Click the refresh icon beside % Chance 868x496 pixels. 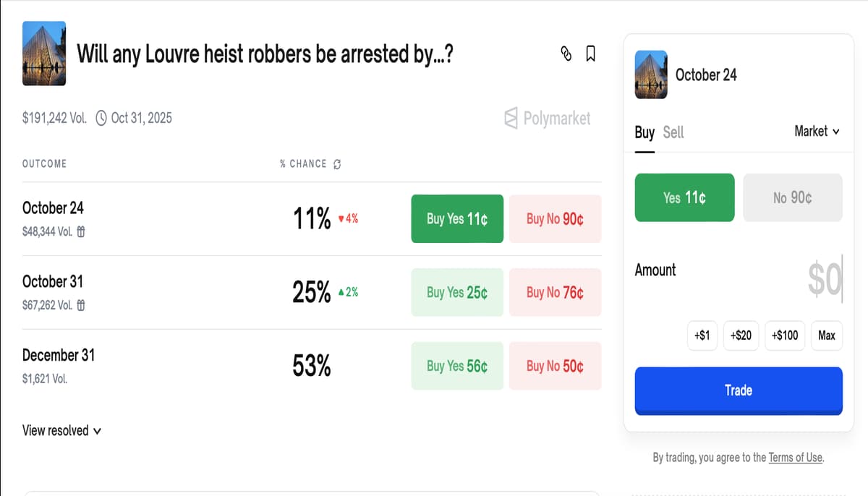(x=337, y=164)
